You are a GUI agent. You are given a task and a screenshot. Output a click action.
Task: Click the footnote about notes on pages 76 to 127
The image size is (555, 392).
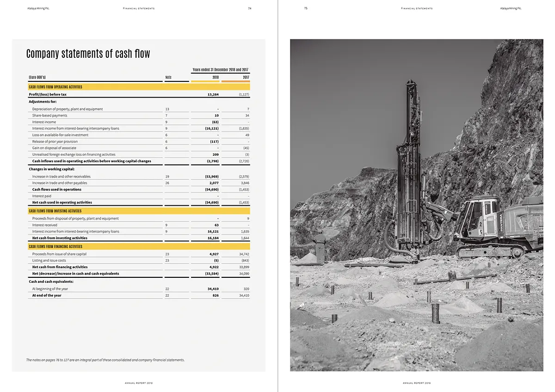coord(105,360)
